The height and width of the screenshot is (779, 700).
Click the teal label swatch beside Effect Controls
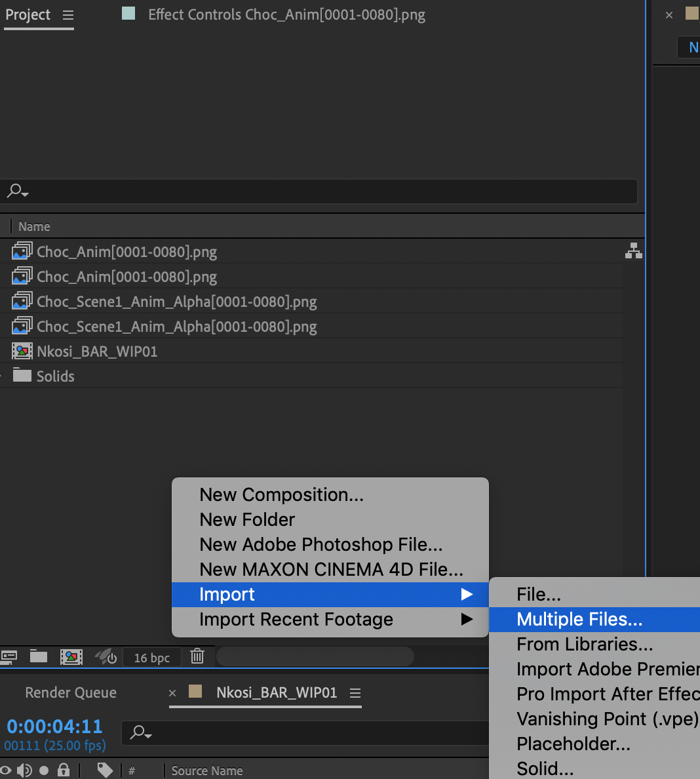coord(128,13)
